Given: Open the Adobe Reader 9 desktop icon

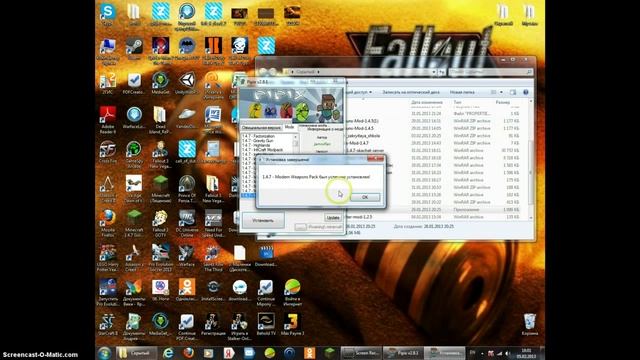Looking at the screenshot, I should (x=108, y=119).
